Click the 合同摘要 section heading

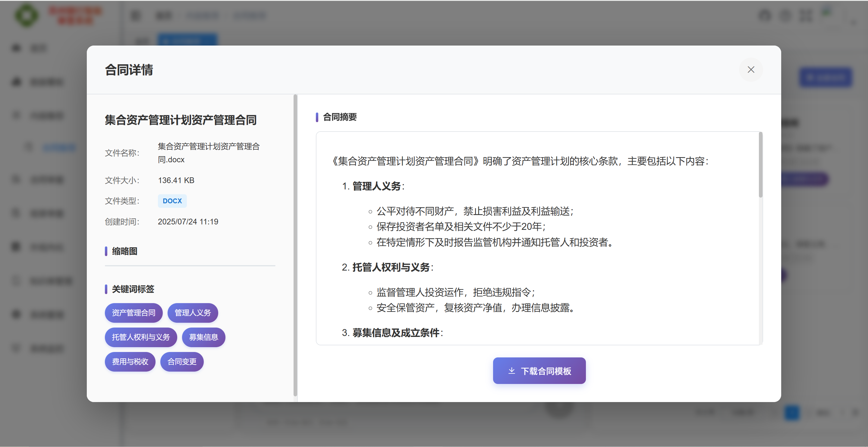click(x=340, y=117)
